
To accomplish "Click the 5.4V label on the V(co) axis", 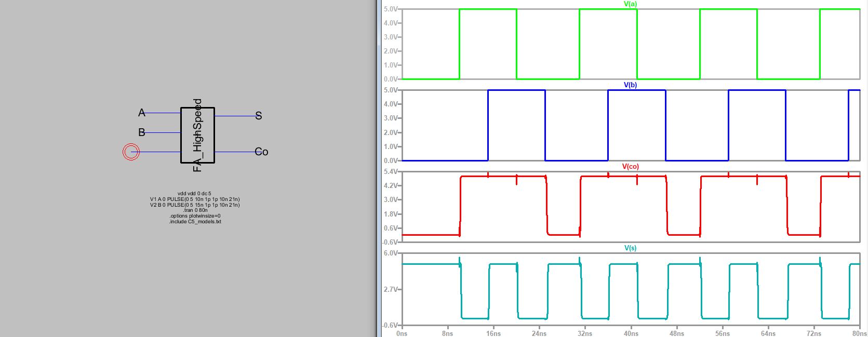I will point(390,172).
